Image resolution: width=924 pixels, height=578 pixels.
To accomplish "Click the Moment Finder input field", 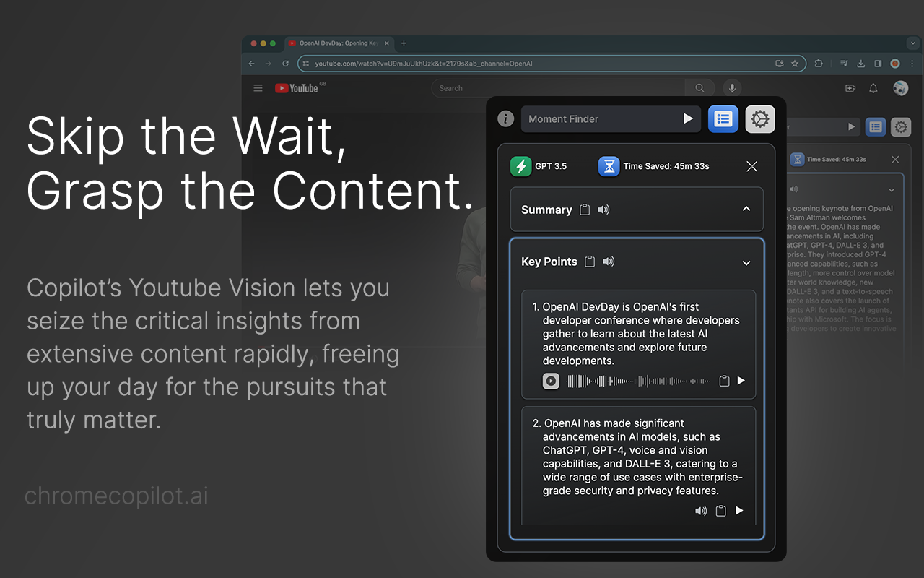I will pyautogui.click(x=611, y=119).
